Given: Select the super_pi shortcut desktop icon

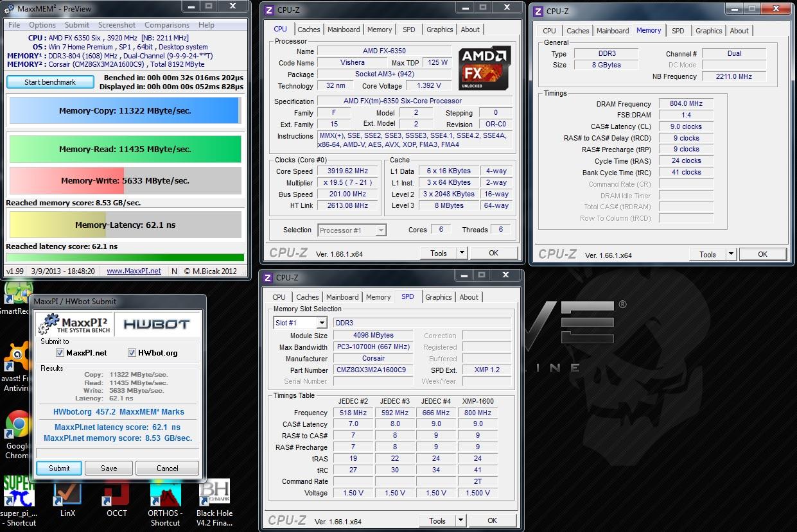Looking at the screenshot, I should 19,502.
